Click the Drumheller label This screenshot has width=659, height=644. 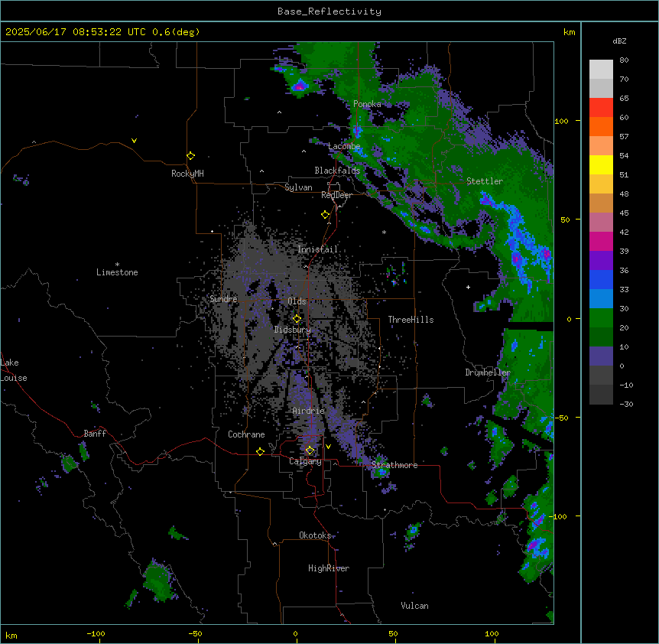(488, 372)
